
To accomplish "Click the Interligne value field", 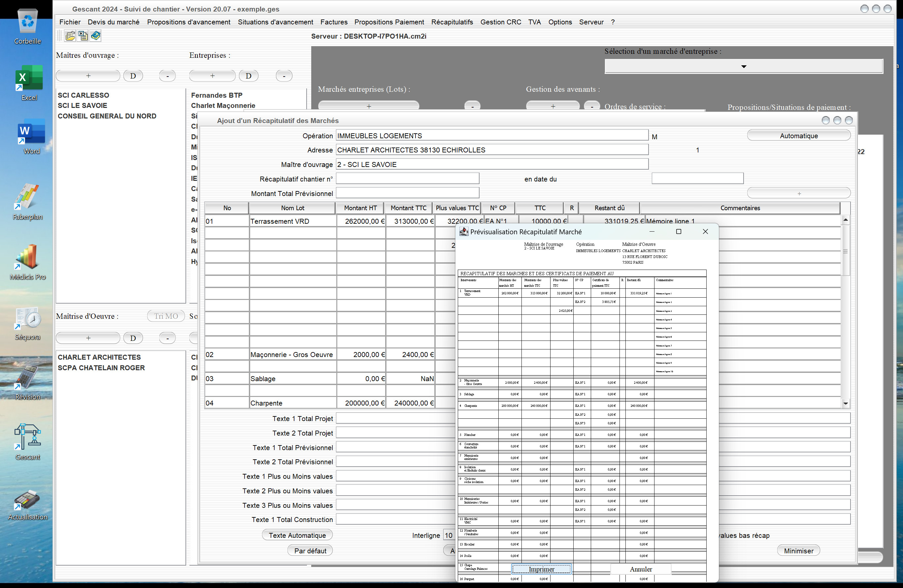I will pos(449,535).
